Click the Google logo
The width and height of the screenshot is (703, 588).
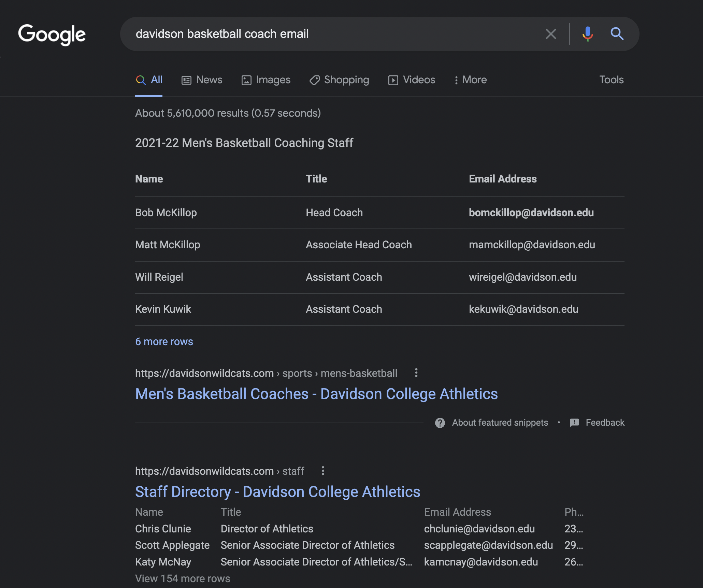tap(52, 34)
